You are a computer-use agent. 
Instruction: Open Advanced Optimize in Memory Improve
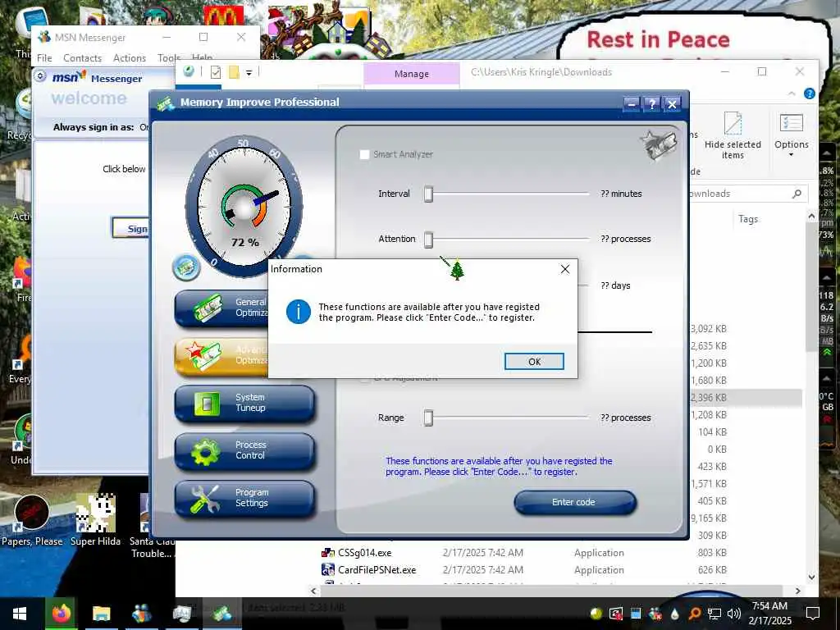[x=221, y=356]
